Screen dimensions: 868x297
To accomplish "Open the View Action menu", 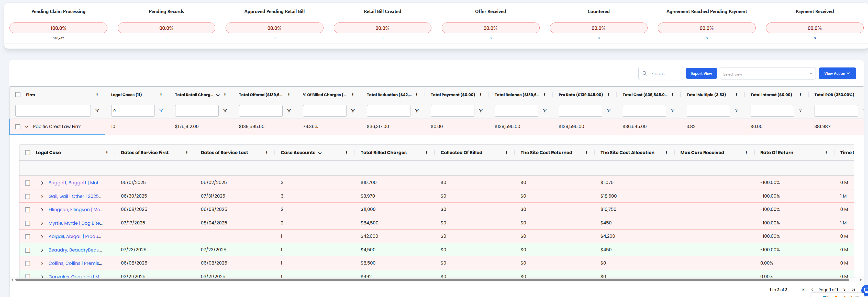I will pos(837,73).
